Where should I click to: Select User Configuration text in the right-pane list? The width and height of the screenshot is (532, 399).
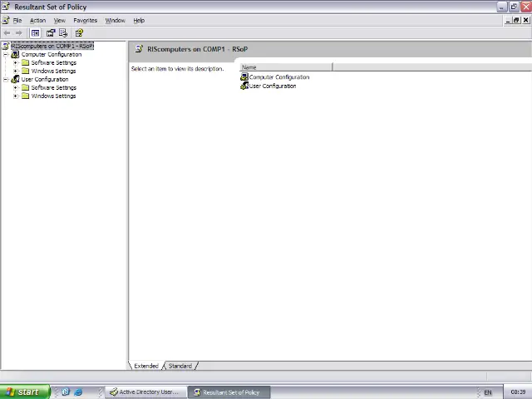[273, 86]
